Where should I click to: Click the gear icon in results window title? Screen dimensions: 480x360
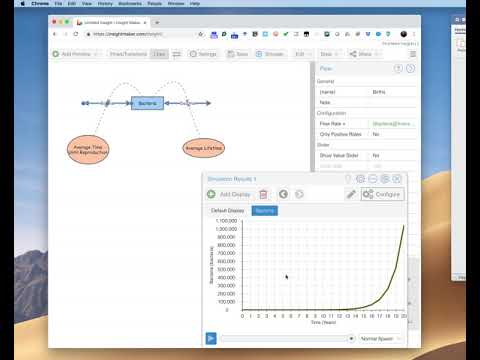pos(360,179)
